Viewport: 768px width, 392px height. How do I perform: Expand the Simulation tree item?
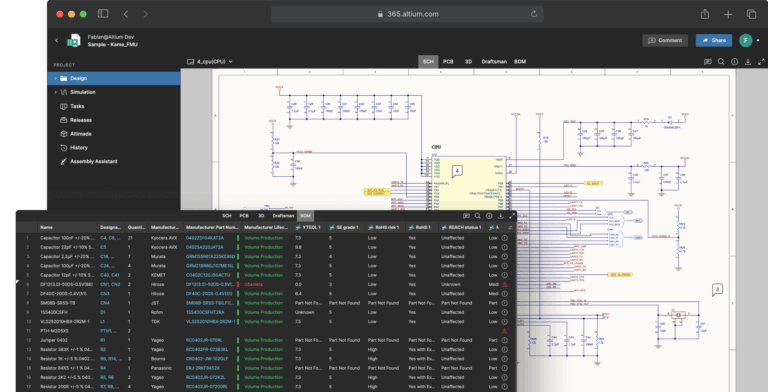(x=55, y=92)
